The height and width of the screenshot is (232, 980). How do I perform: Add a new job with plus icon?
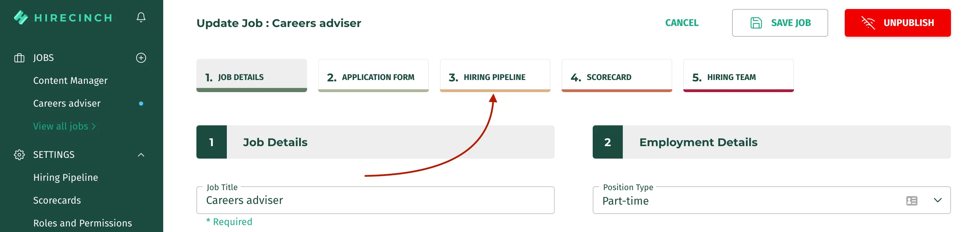pos(141,58)
